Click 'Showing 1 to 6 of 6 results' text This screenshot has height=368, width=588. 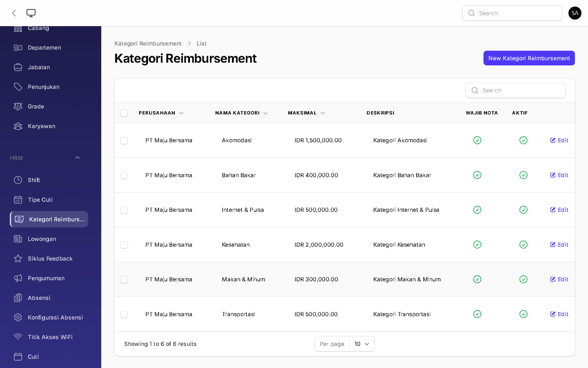click(160, 344)
